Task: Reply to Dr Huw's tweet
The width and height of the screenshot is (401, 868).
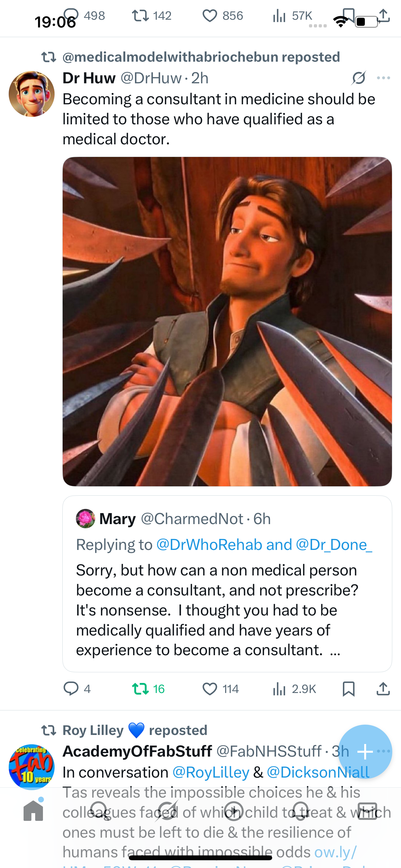Action: pyautogui.click(x=71, y=689)
